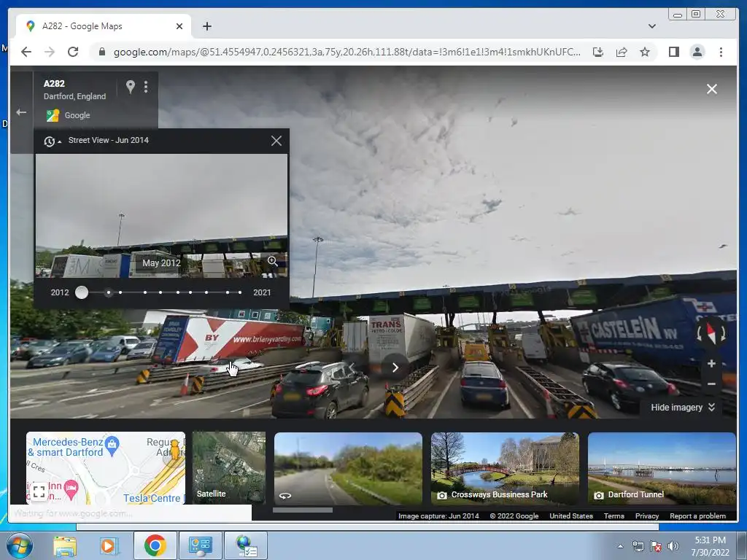This screenshot has width=747, height=560.
Task: Click the Google contributor link
Action: point(77,115)
